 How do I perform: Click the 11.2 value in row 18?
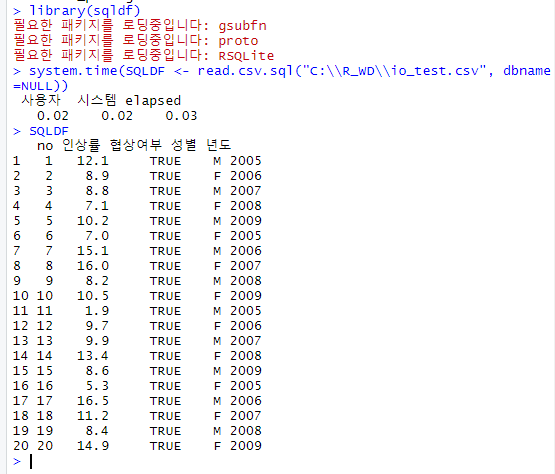(x=93, y=416)
